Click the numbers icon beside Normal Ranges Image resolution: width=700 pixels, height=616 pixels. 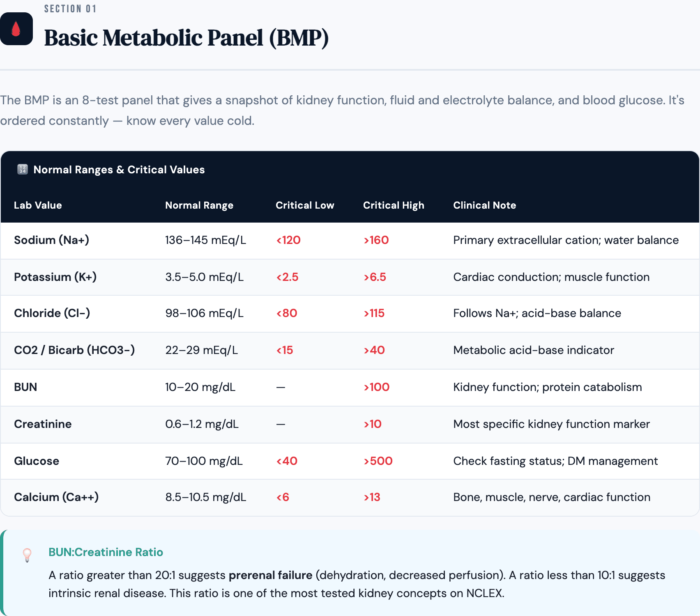point(22,170)
